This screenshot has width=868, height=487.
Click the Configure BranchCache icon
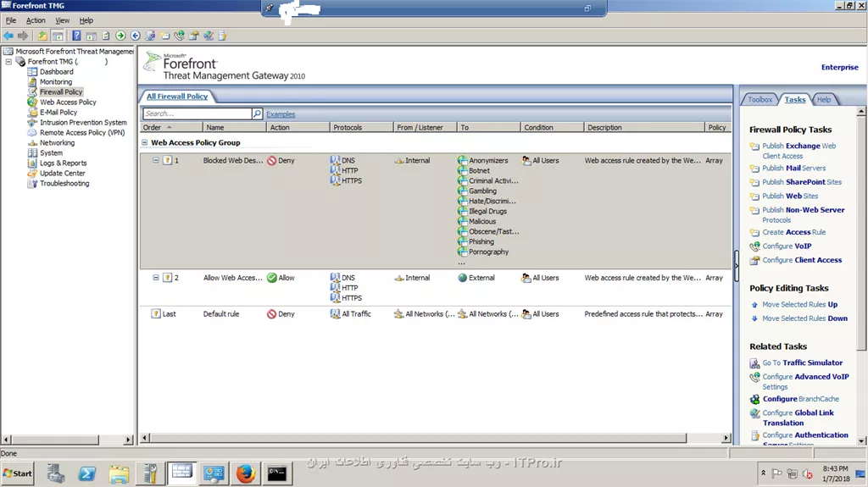click(x=754, y=399)
